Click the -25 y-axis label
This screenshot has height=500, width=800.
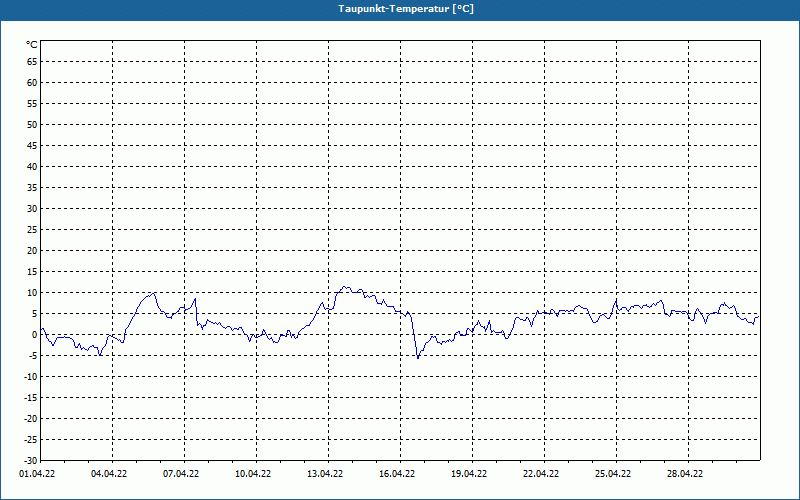(x=31, y=439)
